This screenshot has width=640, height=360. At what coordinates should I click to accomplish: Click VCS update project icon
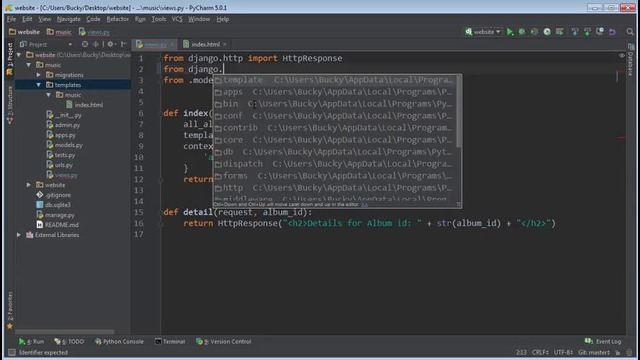[x=575, y=32]
